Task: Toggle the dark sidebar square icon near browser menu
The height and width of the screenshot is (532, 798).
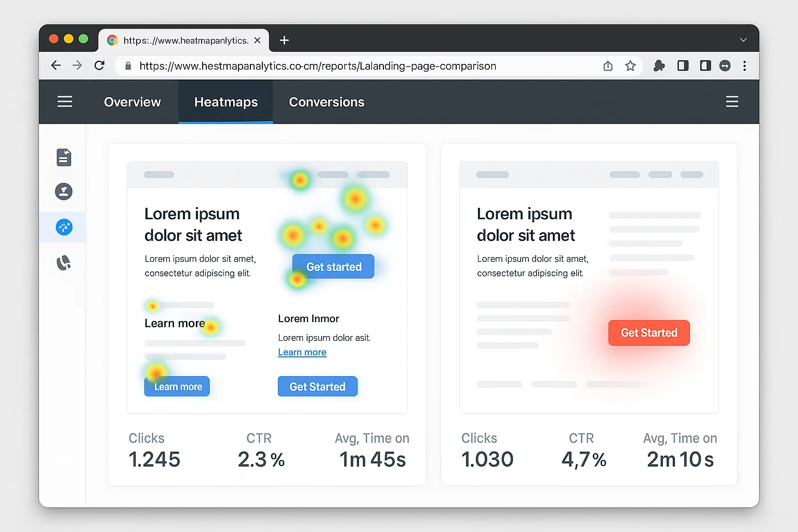Action: pos(705,65)
